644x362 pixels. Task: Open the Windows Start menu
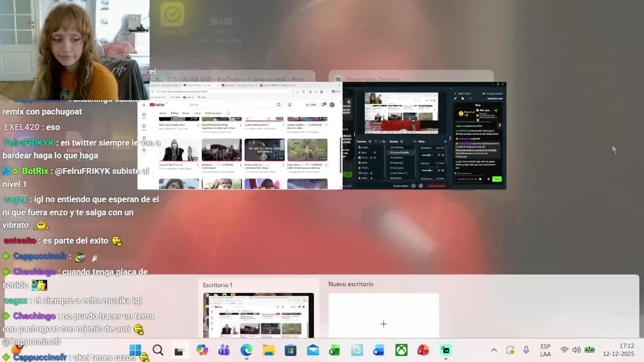(135, 350)
